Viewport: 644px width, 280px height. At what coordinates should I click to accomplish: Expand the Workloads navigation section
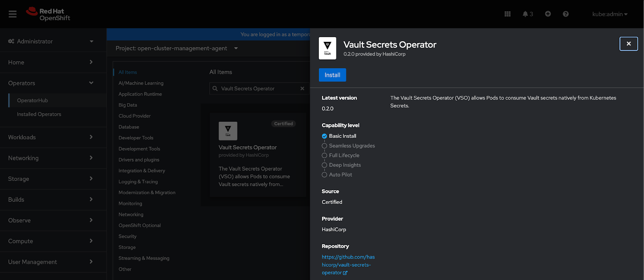pos(51,137)
